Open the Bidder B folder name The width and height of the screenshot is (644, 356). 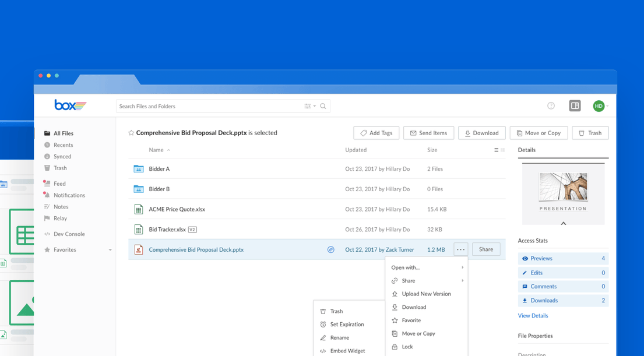[159, 189]
